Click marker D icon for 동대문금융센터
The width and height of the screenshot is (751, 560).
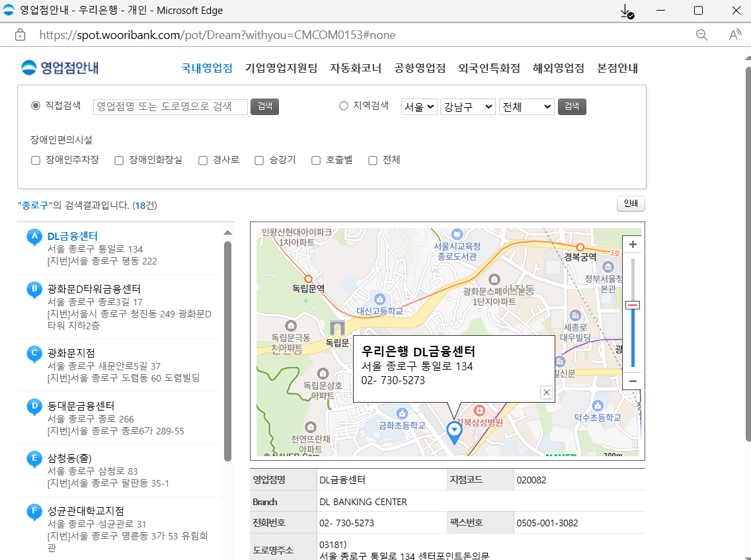tap(34, 407)
